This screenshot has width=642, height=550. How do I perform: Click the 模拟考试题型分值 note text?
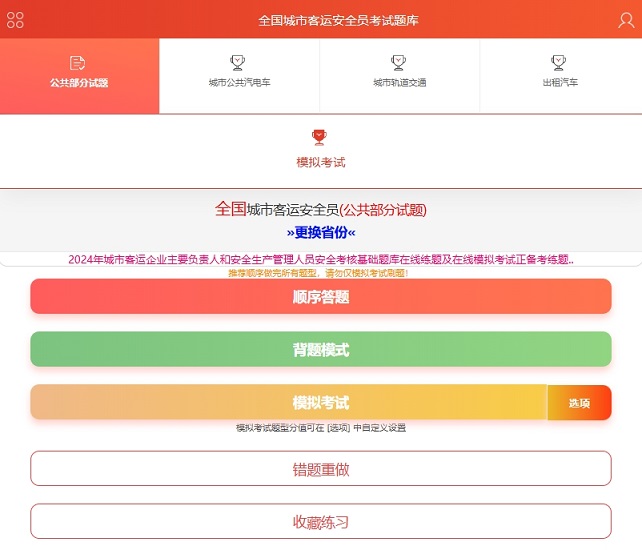click(x=321, y=428)
